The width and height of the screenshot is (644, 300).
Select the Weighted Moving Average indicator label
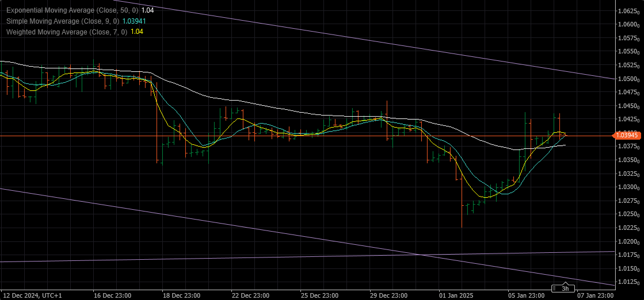pyautogui.click(x=67, y=32)
